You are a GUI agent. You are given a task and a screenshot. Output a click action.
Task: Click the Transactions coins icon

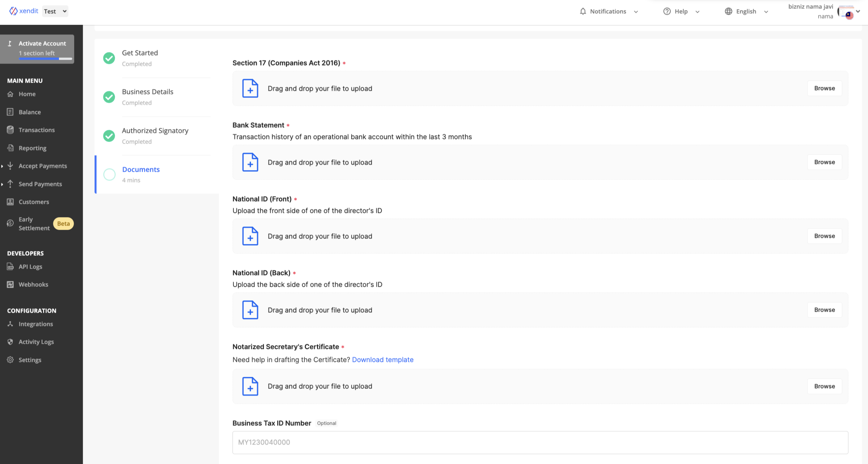click(10, 130)
